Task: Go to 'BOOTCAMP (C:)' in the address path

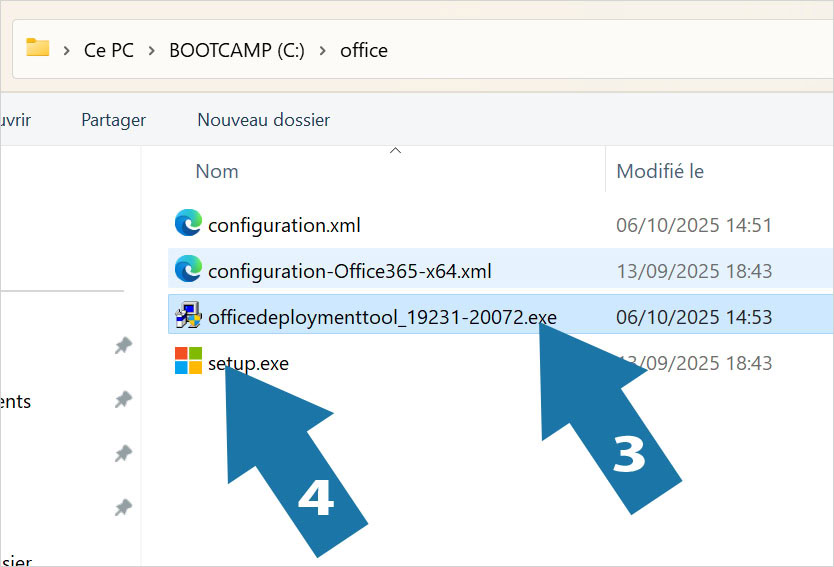Action: click(237, 50)
